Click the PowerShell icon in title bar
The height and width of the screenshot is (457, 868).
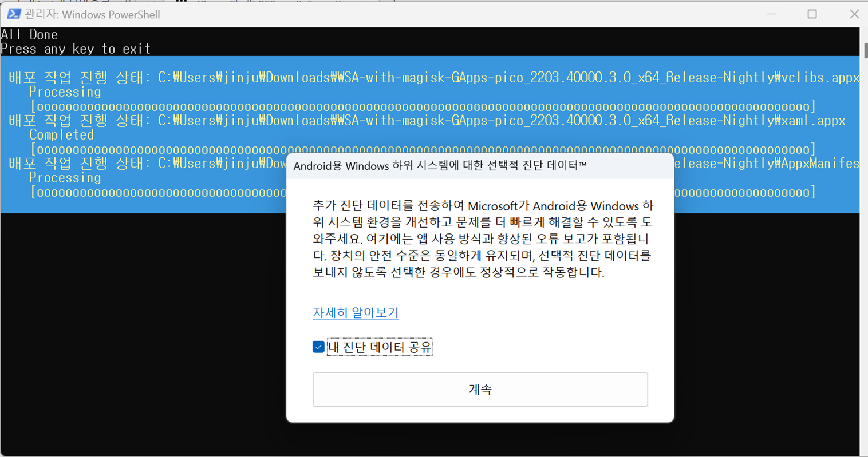14,14
